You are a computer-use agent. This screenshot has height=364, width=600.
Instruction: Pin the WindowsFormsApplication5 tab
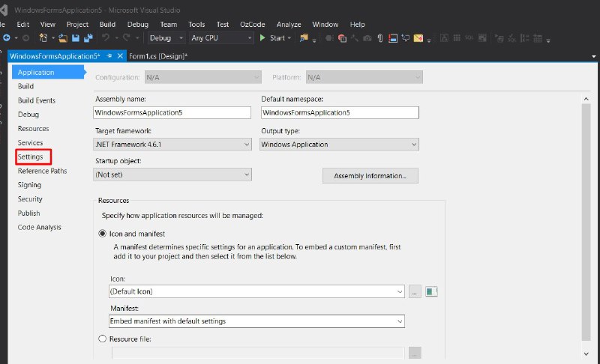[109, 55]
